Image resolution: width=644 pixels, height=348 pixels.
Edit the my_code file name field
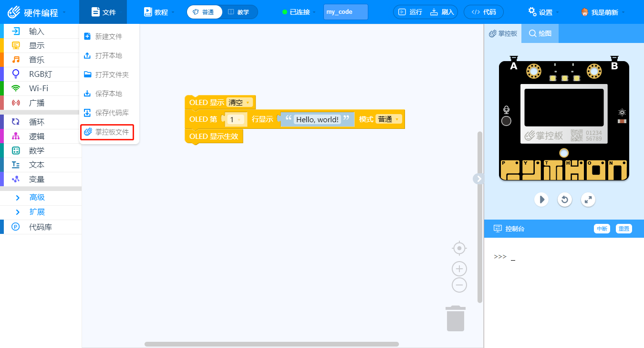pyautogui.click(x=346, y=12)
